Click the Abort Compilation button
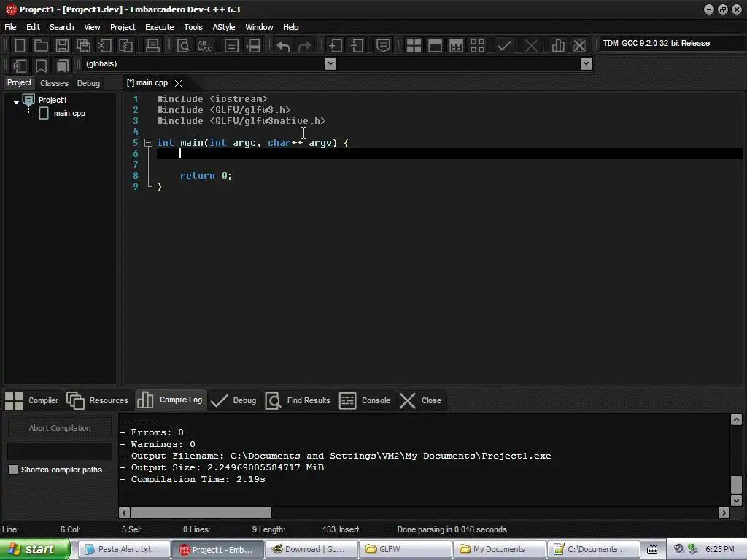Viewport: 747px width, 560px height. click(x=60, y=428)
